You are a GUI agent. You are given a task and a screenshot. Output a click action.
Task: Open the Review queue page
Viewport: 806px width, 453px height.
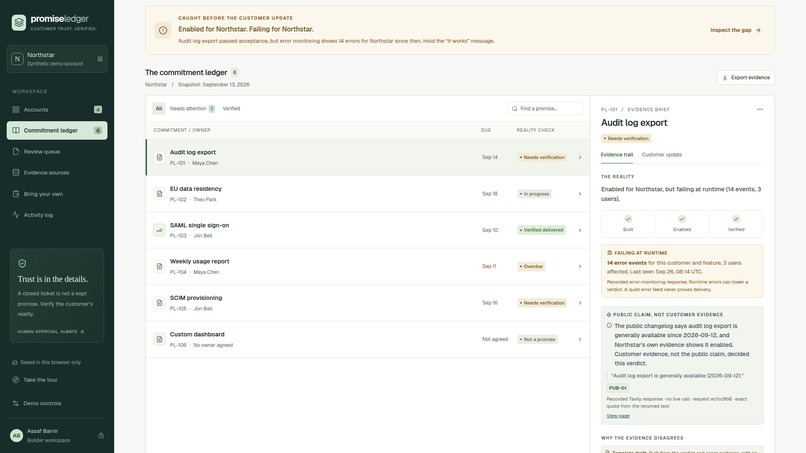[57, 152]
